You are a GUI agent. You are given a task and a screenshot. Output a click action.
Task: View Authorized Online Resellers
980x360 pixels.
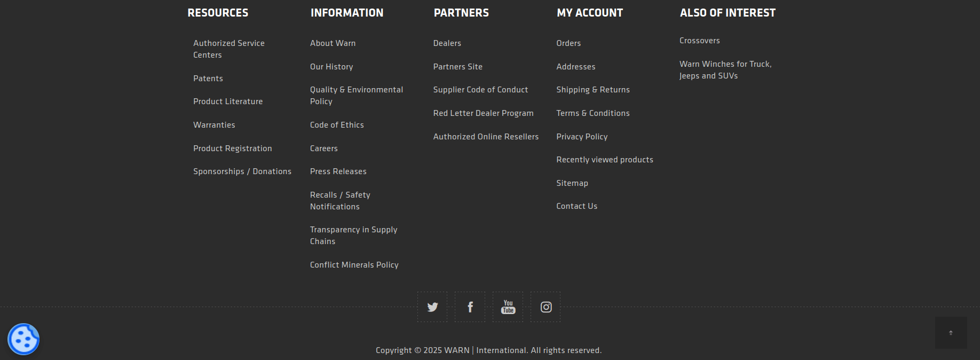(x=486, y=137)
